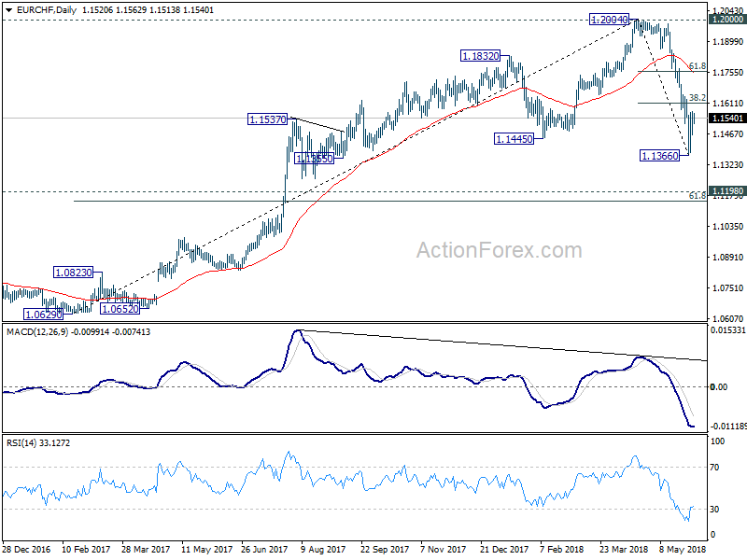747x560 pixels.
Task: Select the 1.13550 price label
Action: 315,159
